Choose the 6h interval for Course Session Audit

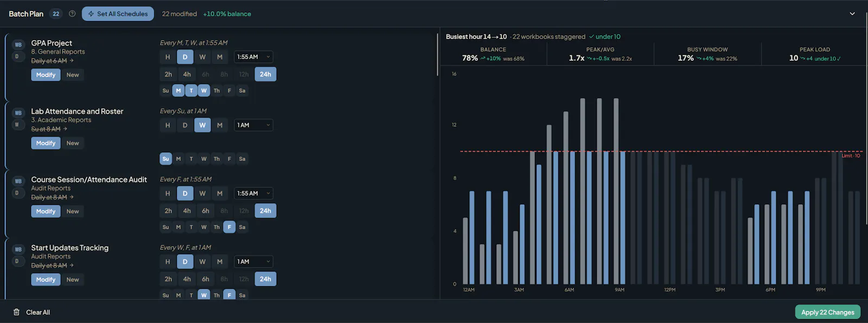[206, 211]
